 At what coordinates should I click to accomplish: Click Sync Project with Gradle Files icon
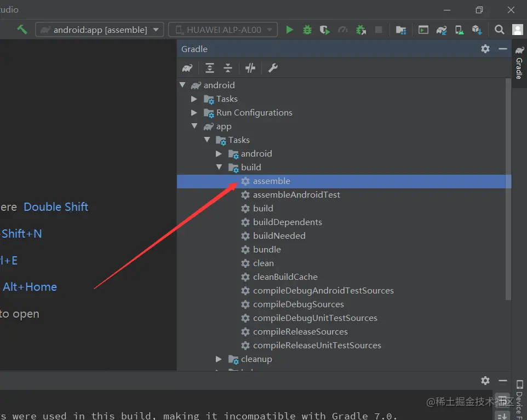442,30
